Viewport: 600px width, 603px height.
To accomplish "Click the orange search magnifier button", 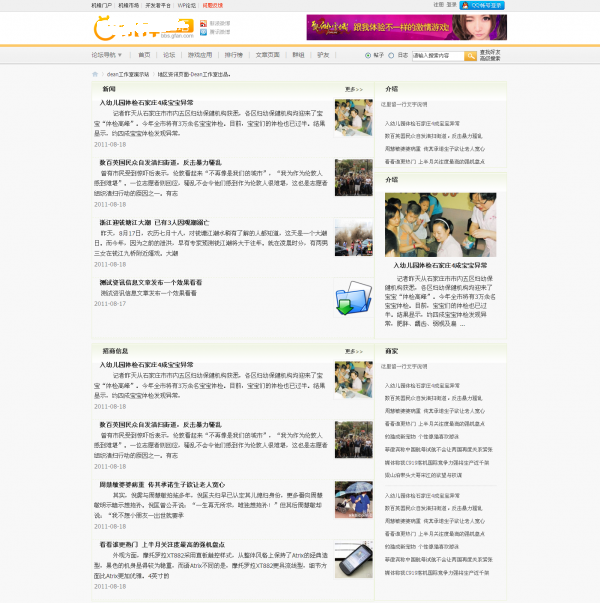I will [470, 56].
